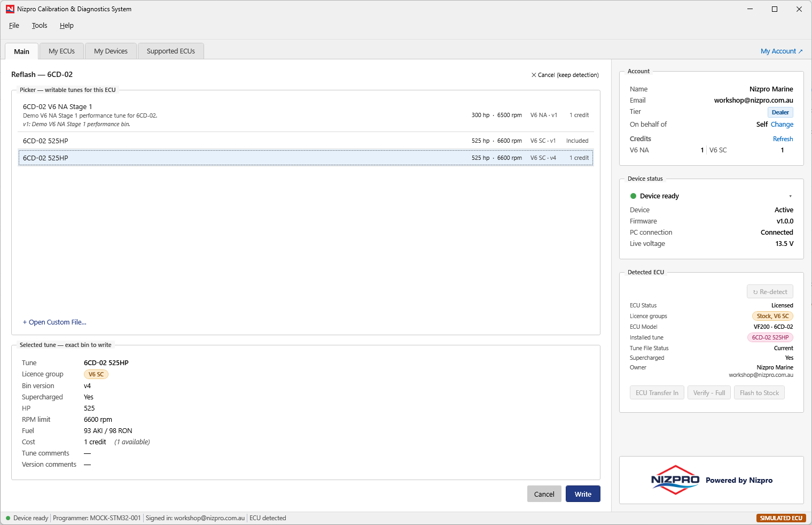This screenshot has height=525, width=812.
Task: Click the V6 SC licence group badge in Selected tune
Action: point(96,374)
